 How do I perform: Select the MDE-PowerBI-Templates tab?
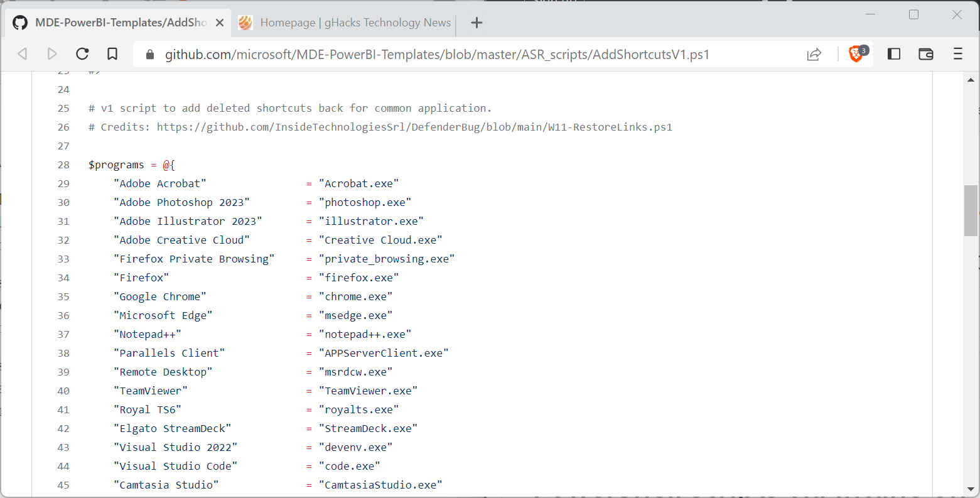pos(113,23)
